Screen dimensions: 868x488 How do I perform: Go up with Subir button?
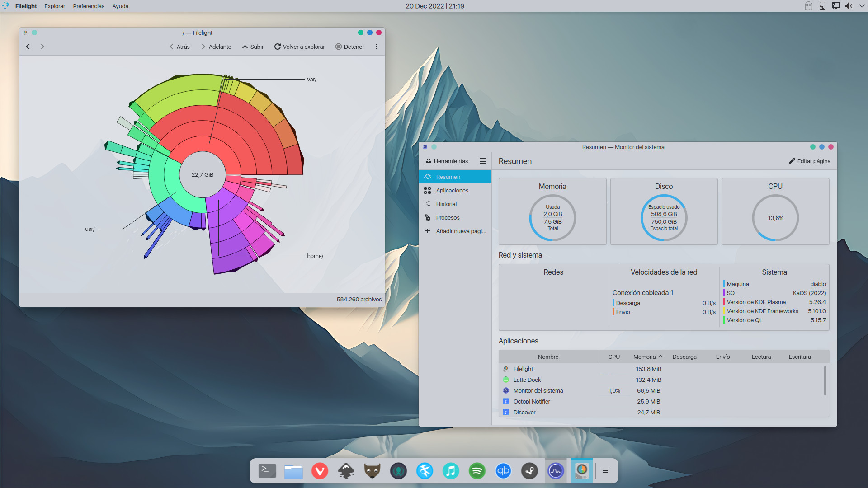pos(253,47)
